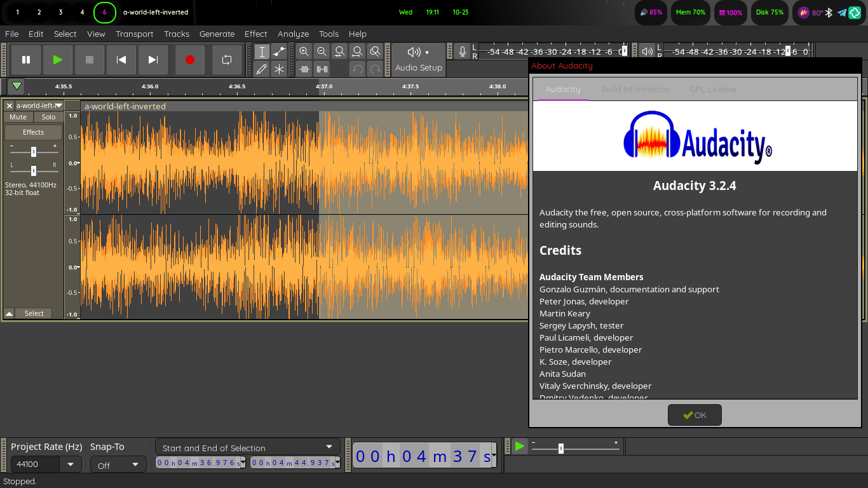Open Start and End of Selection dropdown
Image resolution: width=868 pixels, height=488 pixels.
point(248,447)
